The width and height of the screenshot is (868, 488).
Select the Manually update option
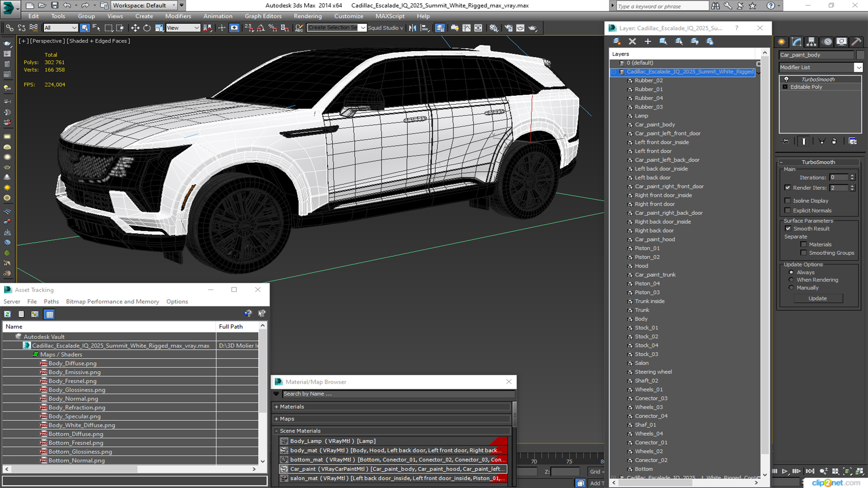[791, 288]
